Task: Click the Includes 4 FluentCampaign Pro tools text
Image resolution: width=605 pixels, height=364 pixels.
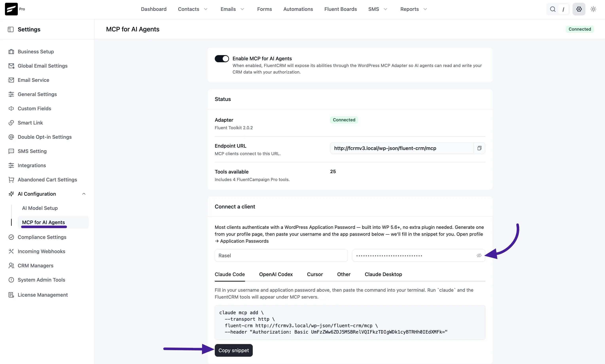Action: click(252, 180)
